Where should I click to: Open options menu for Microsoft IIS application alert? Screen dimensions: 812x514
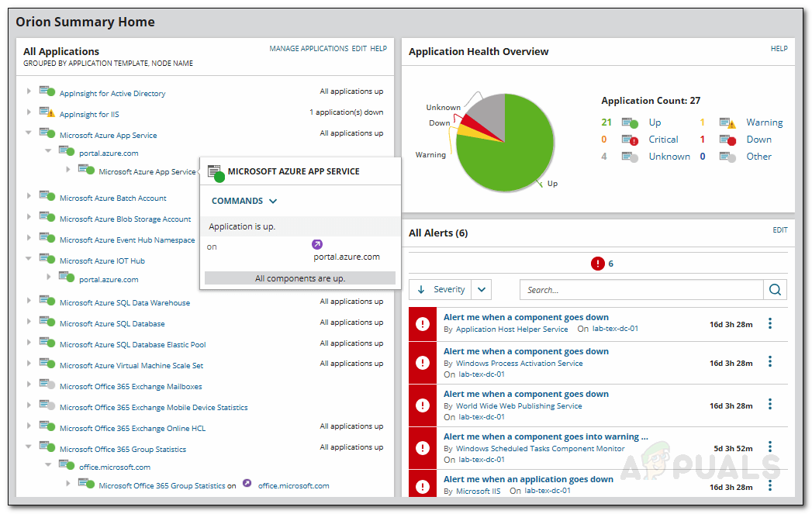(x=770, y=485)
